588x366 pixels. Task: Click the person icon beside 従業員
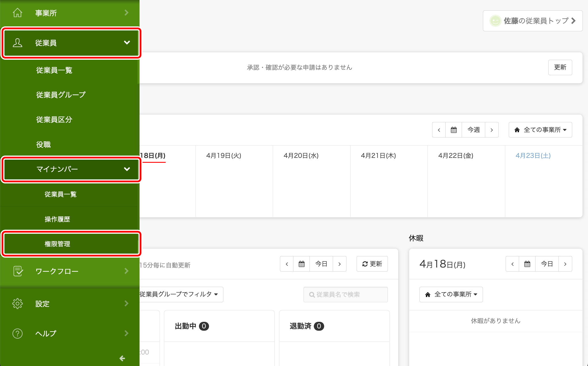click(18, 42)
